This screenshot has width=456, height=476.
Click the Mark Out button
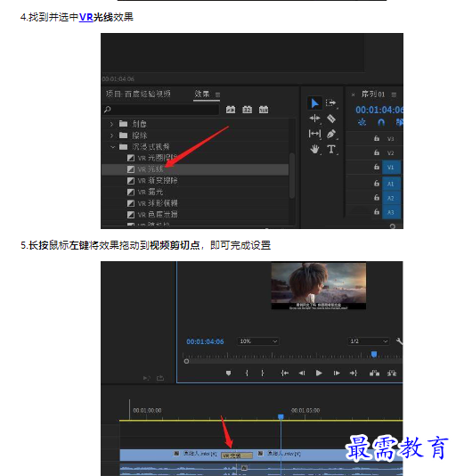(263, 373)
